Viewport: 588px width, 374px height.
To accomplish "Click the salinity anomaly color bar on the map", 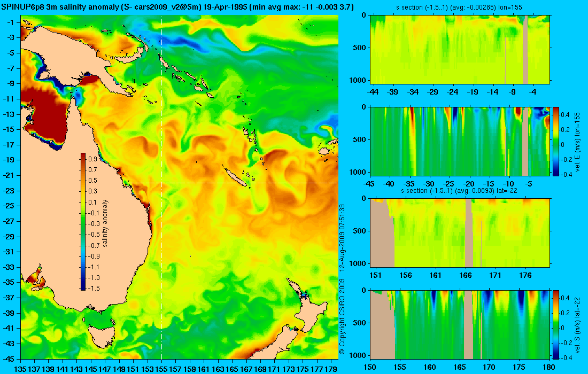I will 83,222.
